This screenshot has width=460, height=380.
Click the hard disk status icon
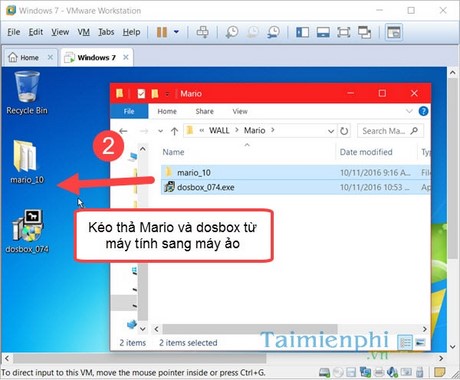324,372
